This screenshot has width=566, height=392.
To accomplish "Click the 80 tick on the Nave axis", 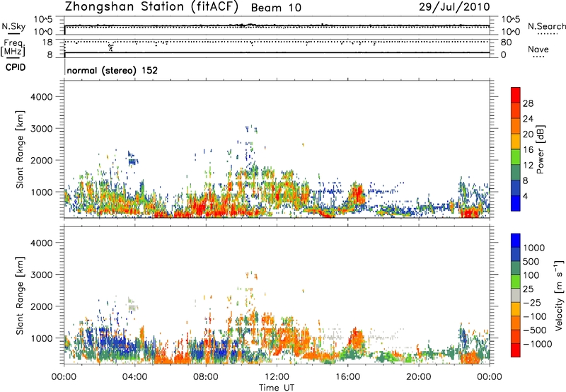I will coord(506,42).
